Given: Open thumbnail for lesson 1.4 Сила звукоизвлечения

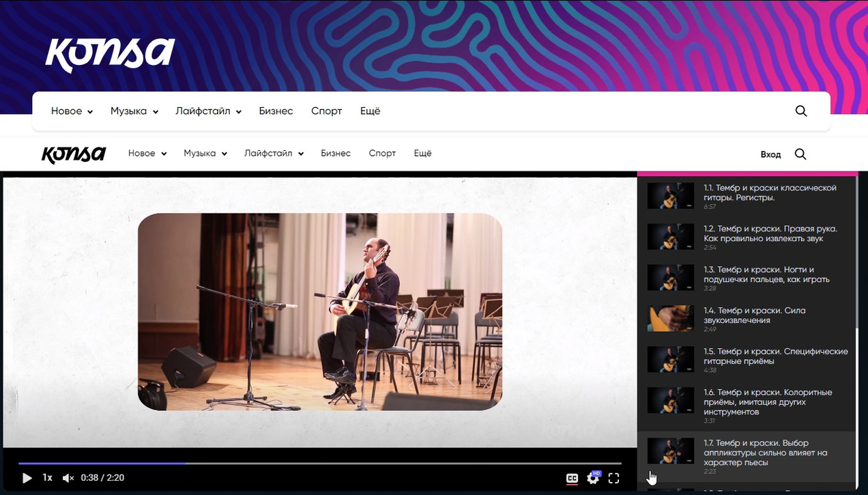Looking at the screenshot, I should point(670,319).
